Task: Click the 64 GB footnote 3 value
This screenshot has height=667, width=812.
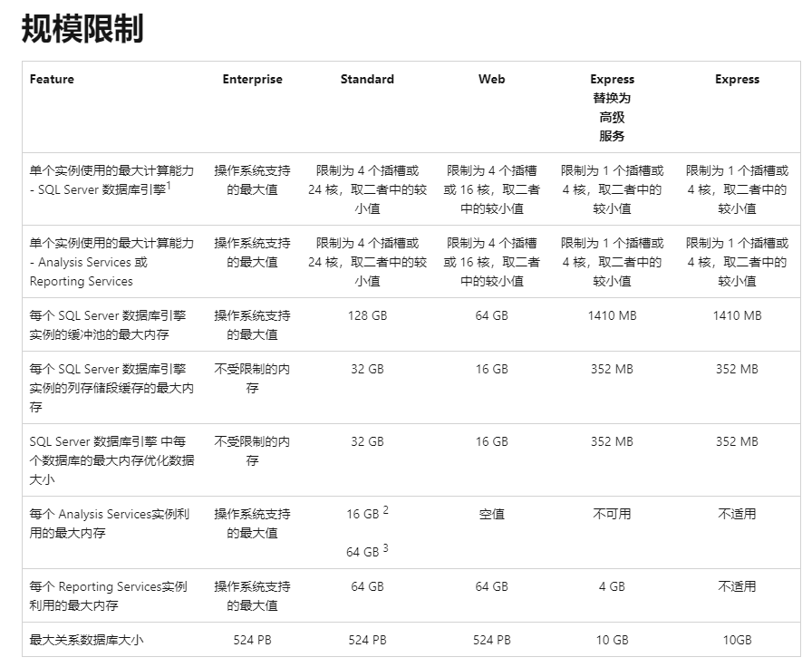Action: tap(367, 551)
